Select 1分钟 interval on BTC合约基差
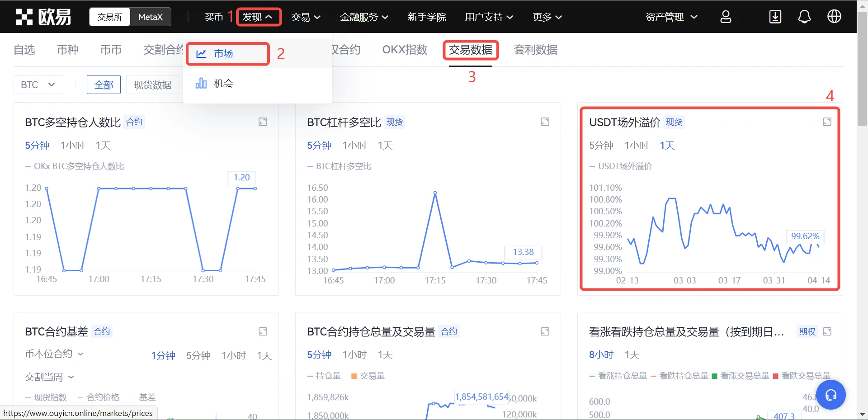Image resolution: width=868 pixels, height=420 pixels. pyautogui.click(x=163, y=355)
